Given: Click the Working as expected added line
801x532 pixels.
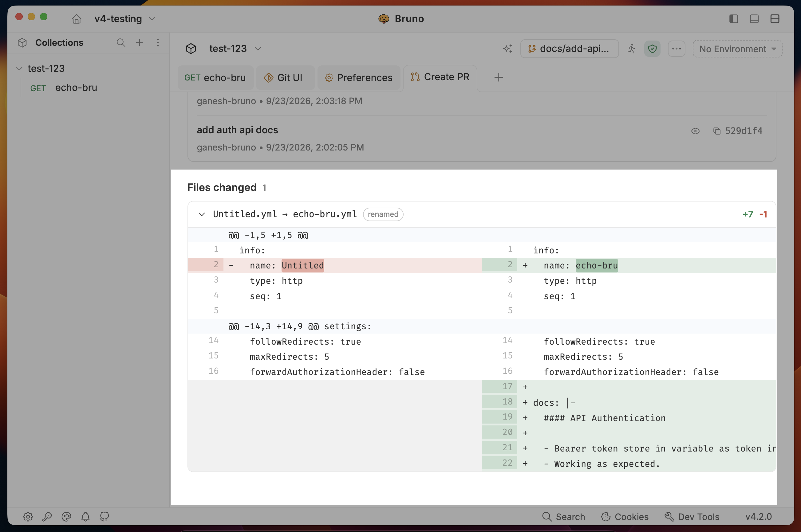Looking at the screenshot, I should [629, 464].
